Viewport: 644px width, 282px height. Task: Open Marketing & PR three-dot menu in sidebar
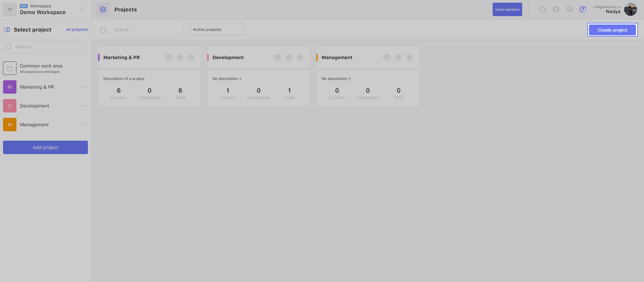[x=84, y=87]
